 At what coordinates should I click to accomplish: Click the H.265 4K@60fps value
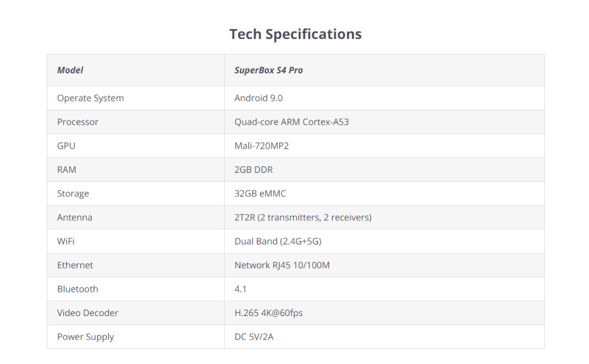268,313
